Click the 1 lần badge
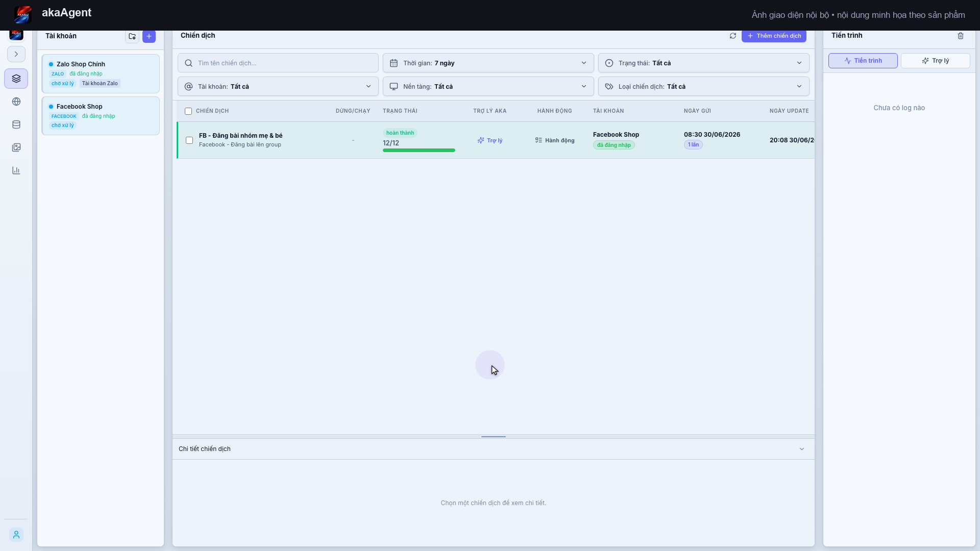This screenshot has width=980, height=551. (x=693, y=145)
